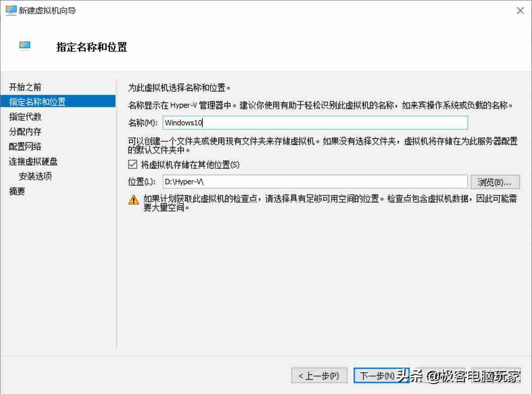Click the folder storage explanation paragraph
The width and height of the screenshot is (532, 394).
pos(323,145)
